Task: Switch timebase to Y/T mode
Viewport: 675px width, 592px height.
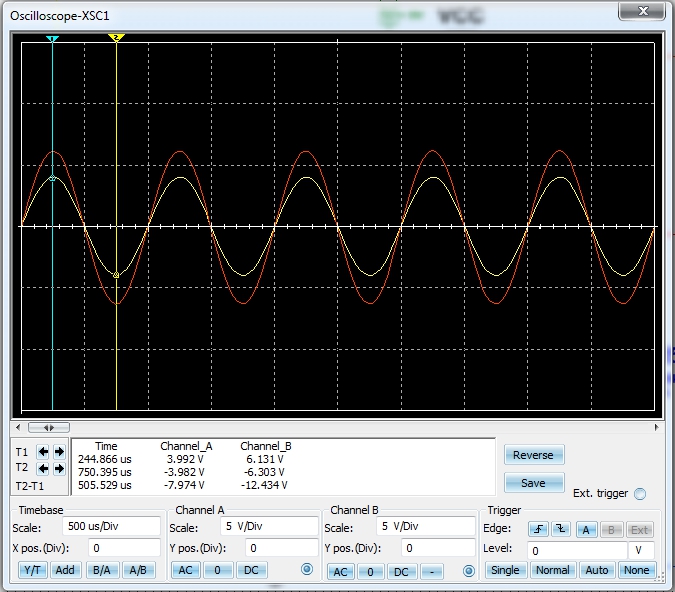Action: (x=31, y=570)
